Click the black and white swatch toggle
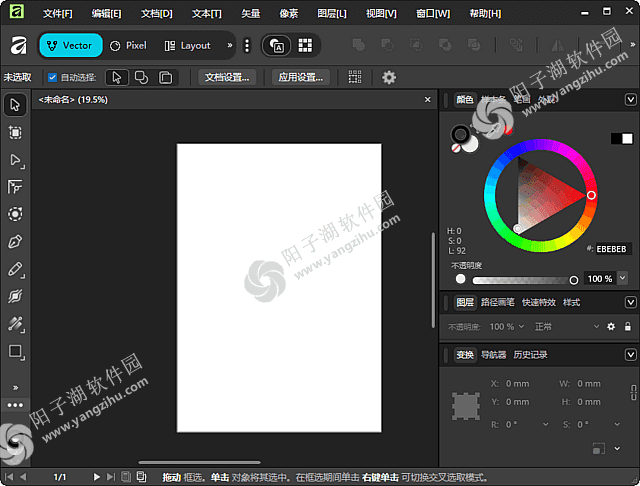Viewport: 640px width, 486px height. [622, 139]
